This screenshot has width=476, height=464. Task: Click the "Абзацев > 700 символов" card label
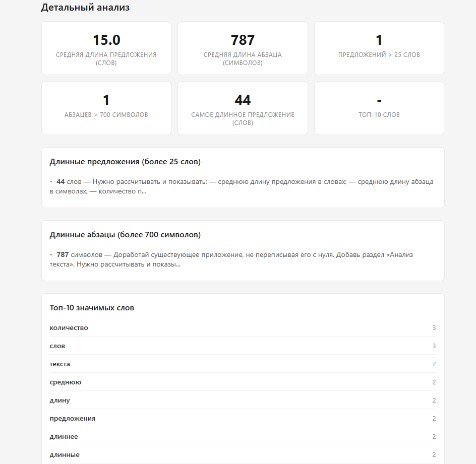[x=106, y=115]
